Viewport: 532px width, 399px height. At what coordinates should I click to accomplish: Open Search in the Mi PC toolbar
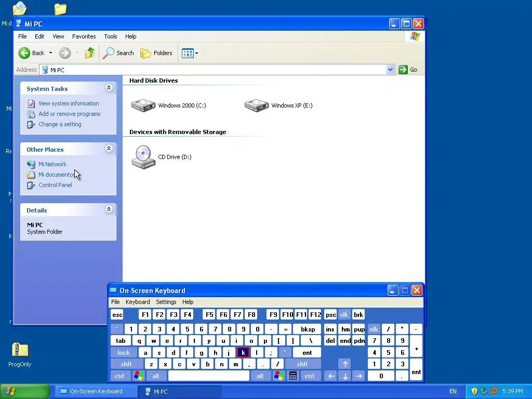pos(118,53)
